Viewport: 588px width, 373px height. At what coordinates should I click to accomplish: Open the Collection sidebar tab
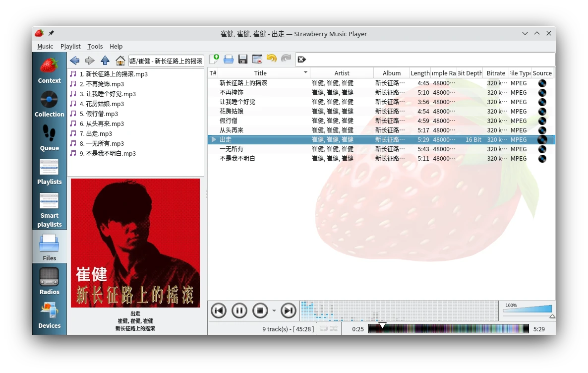pyautogui.click(x=49, y=104)
